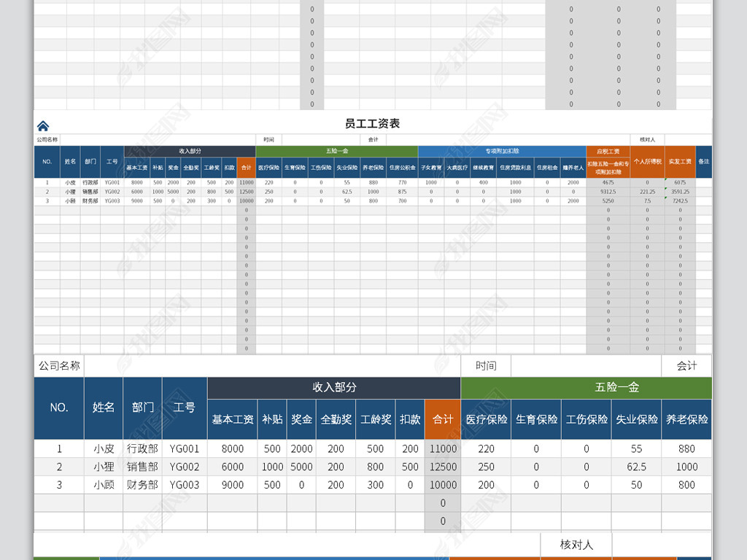Select the 实发工资 column header
Viewport: 747px width, 560px height.
(680, 162)
